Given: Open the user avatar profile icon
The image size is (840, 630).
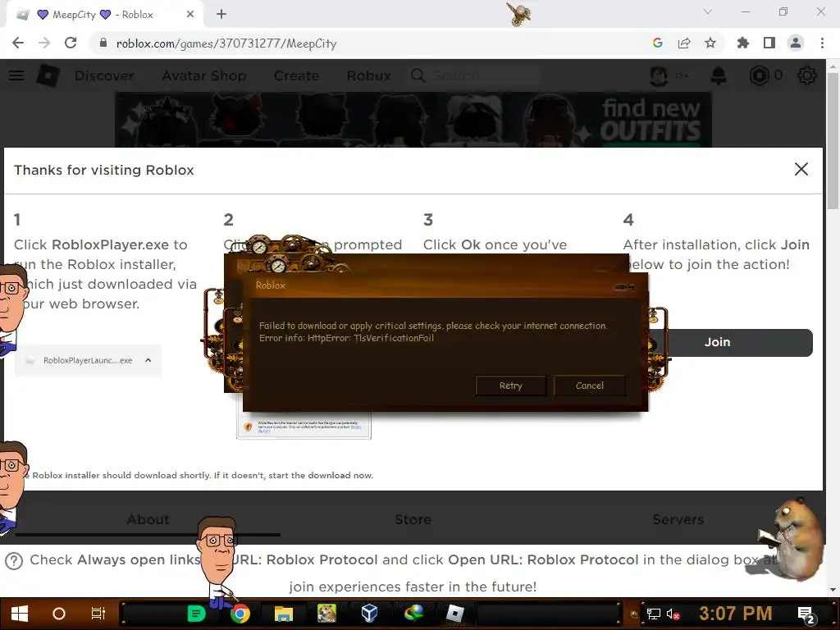Looking at the screenshot, I should (x=659, y=75).
